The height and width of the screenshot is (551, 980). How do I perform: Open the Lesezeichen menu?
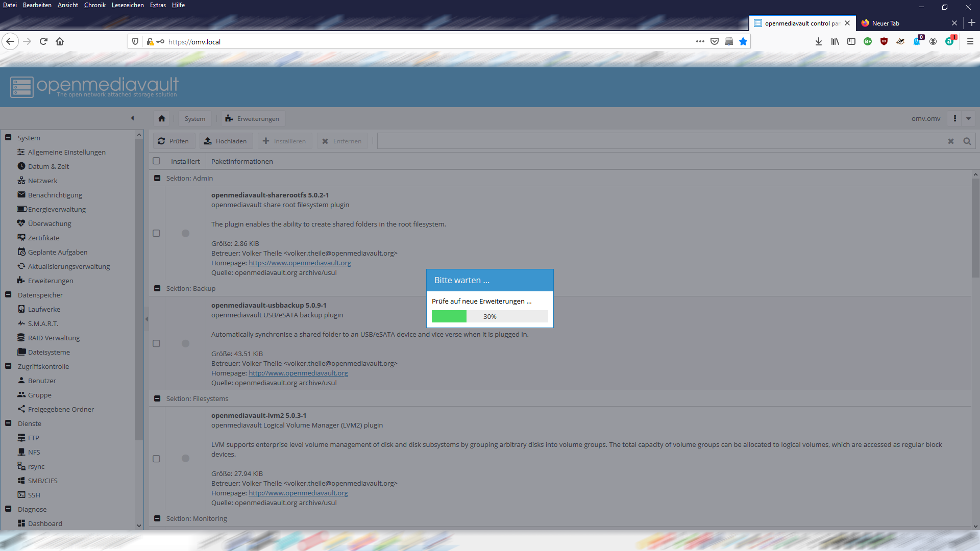coord(128,5)
